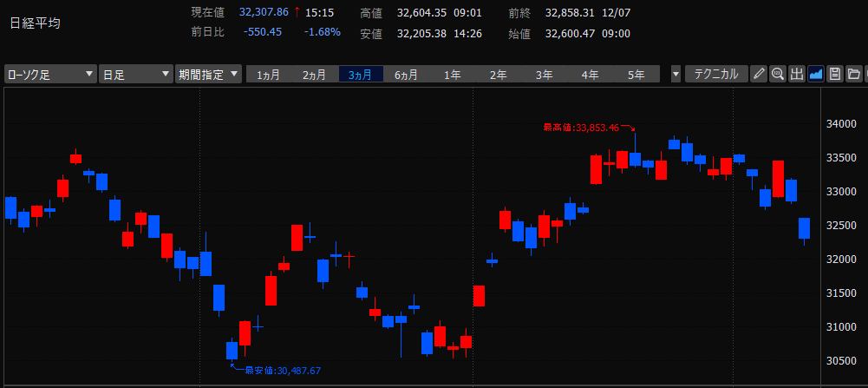The image size is (868, 388).
Task: Select the pencil drawing tool
Action: [759, 74]
